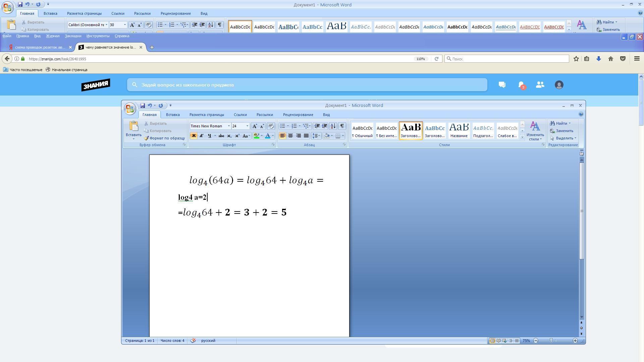Click the help icon in the embedded Word ribbon
Image resolution: width=644 pixels, height=362 pixels.
click(x=581, y=115)
